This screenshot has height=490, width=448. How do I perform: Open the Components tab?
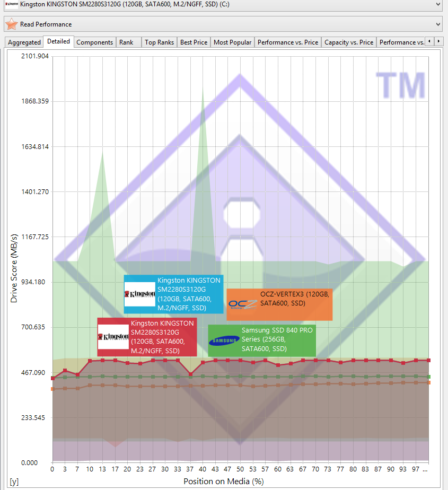point(95,42)
